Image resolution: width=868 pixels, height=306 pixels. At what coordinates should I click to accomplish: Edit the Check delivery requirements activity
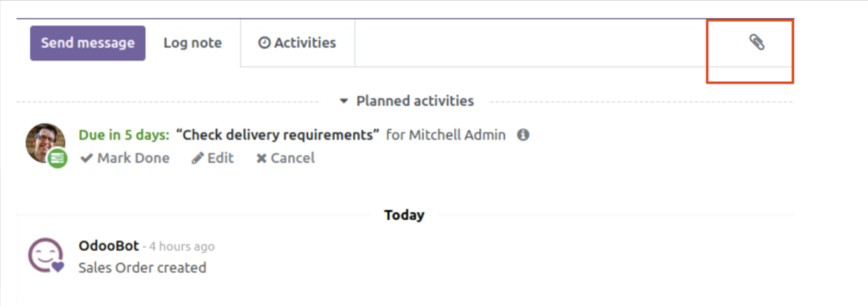(212, 158)
